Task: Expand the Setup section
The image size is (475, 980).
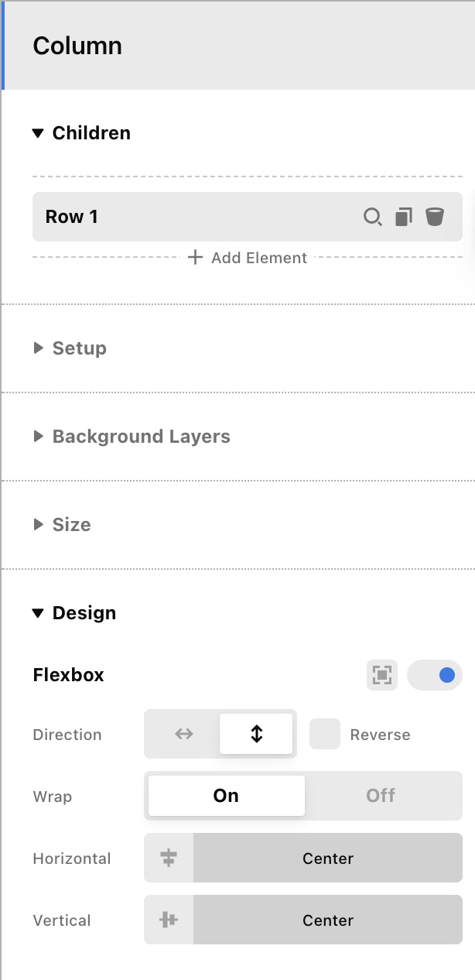Action: pyautogui.click(x=79, y=348)
